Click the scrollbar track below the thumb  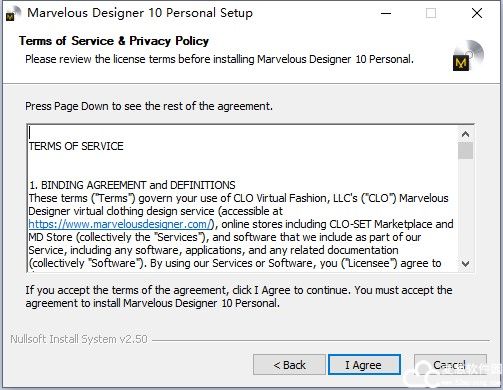[x=465, y=208]
